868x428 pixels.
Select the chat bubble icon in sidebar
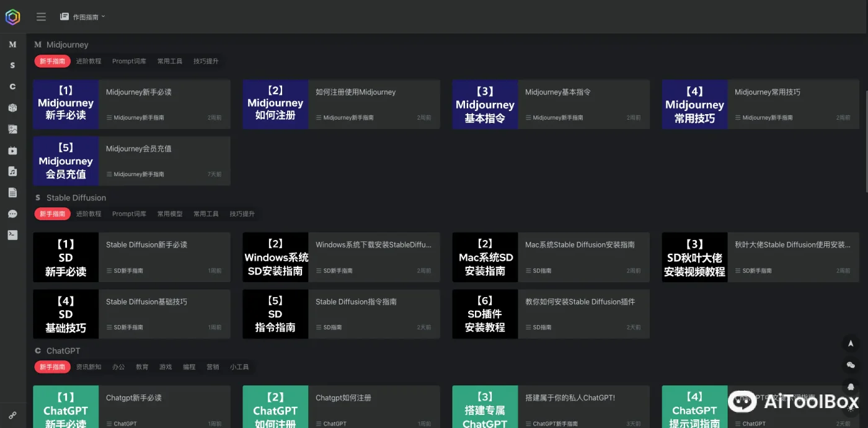point(12,213)
